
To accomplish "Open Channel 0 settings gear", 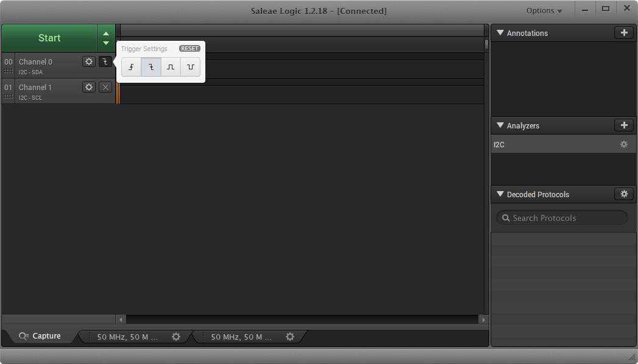I will click(89, 61).
